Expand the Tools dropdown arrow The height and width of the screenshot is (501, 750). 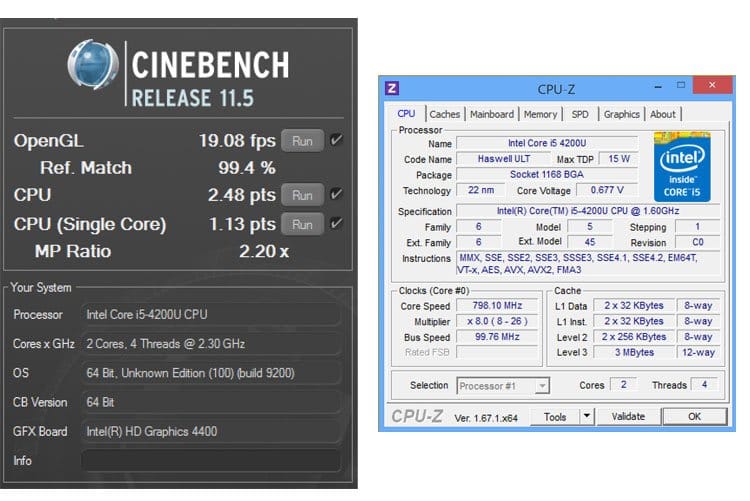click(587, 416)
